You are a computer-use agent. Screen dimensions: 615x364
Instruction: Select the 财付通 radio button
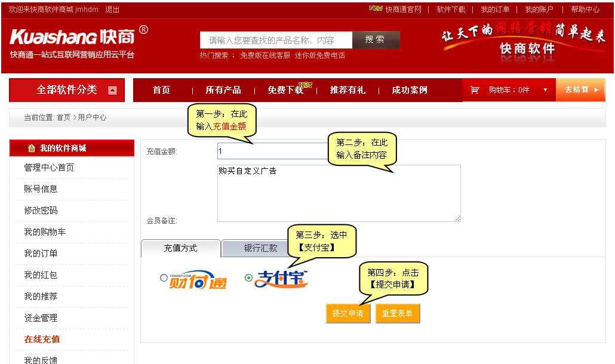[x=164, y=278]
